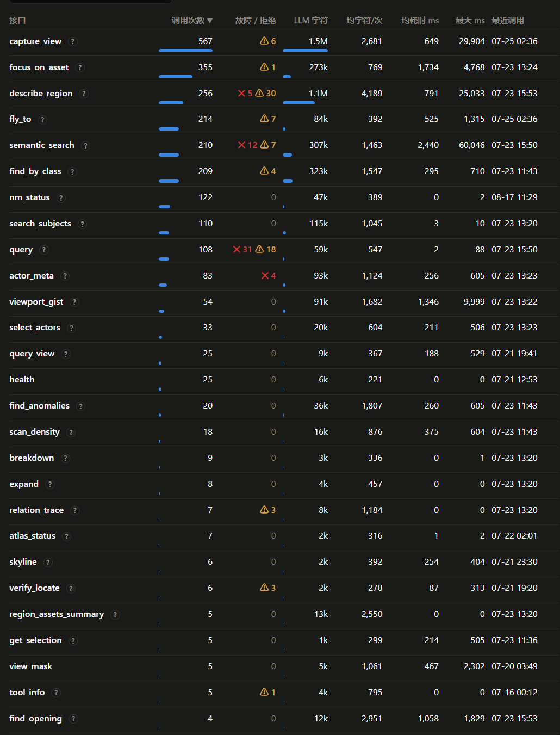The width and height of the screenshot is (560, 735).
Task: Click the 60,046 max ms value
Action: coord(472,145)
